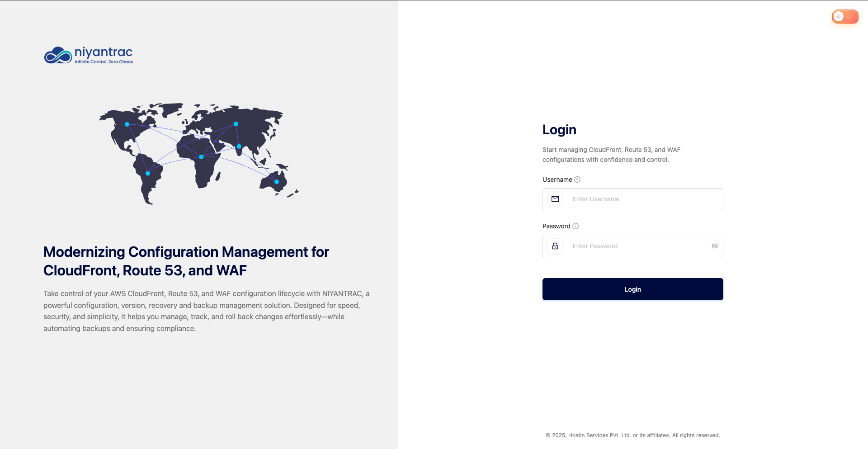Click the sun icon in theme switch
This screenshot has width=868, height=449.
tap(839, 17)
